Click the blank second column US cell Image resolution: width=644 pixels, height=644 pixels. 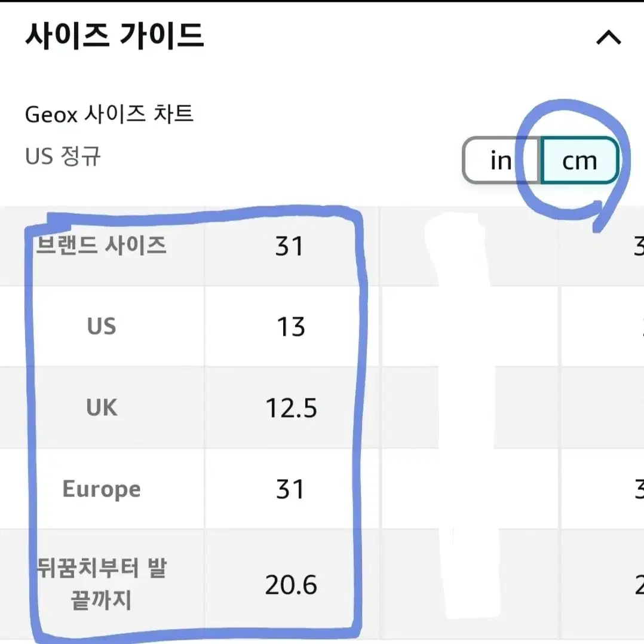470,326
